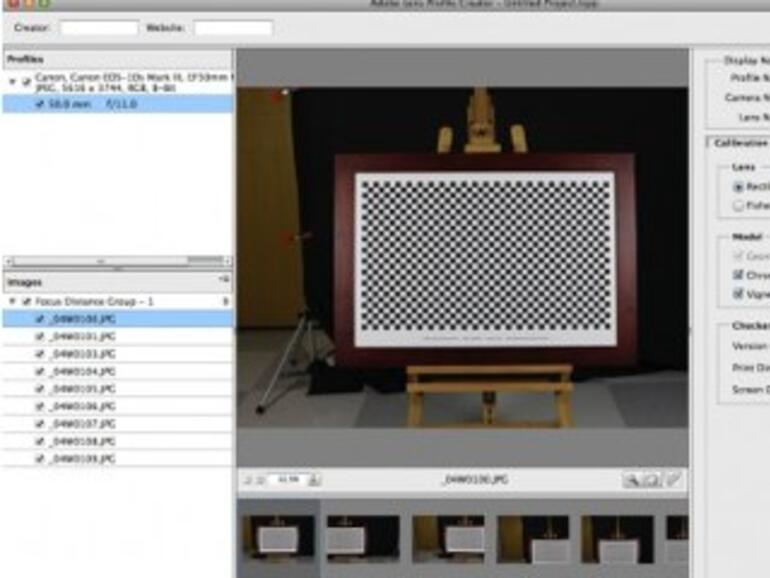Switch to the Calibration tab

(741, 143)
